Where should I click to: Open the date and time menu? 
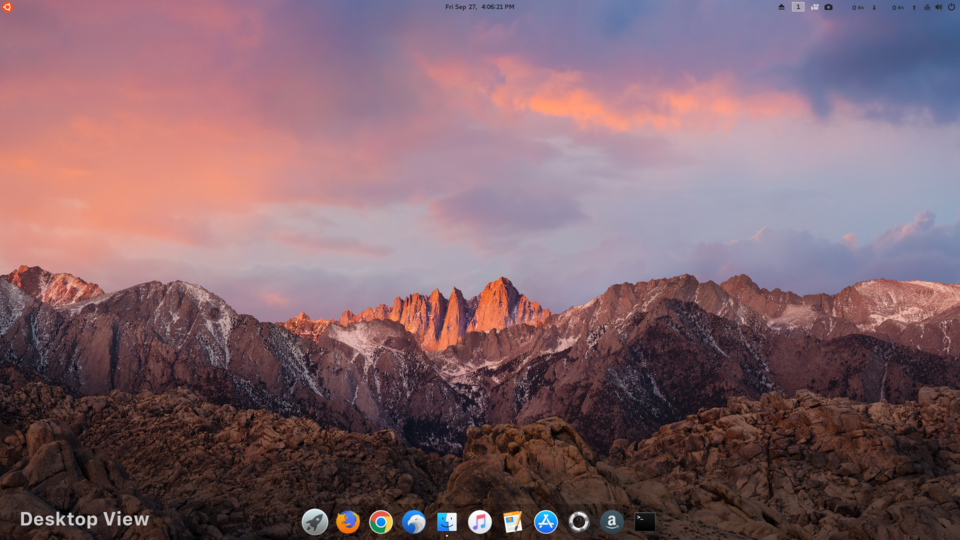(479, 7)
